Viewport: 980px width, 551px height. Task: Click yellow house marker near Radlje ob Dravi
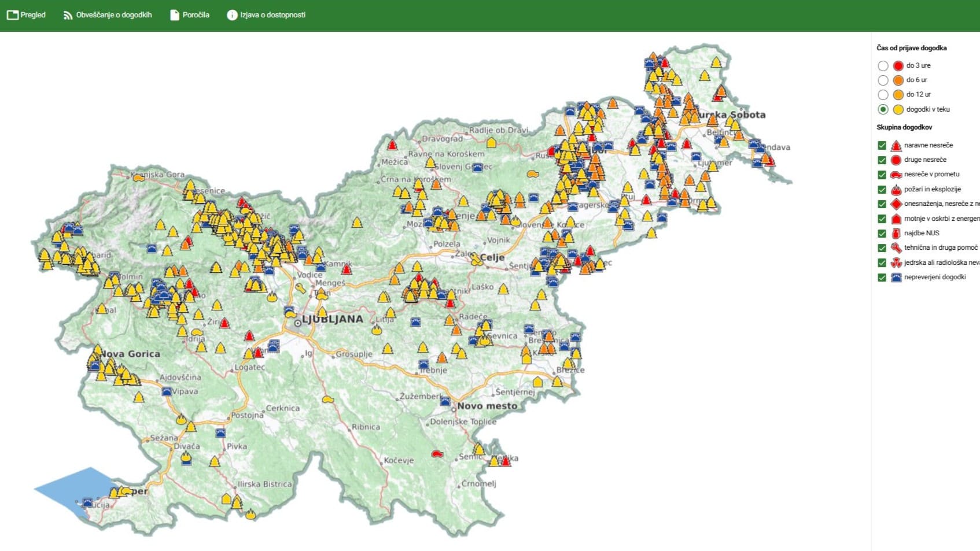(491, 142)
